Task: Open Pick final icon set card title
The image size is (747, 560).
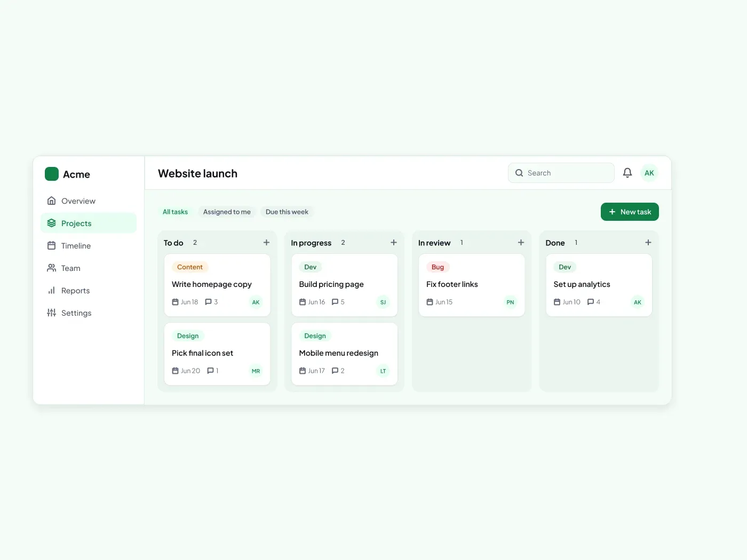Action: (203, 353)
